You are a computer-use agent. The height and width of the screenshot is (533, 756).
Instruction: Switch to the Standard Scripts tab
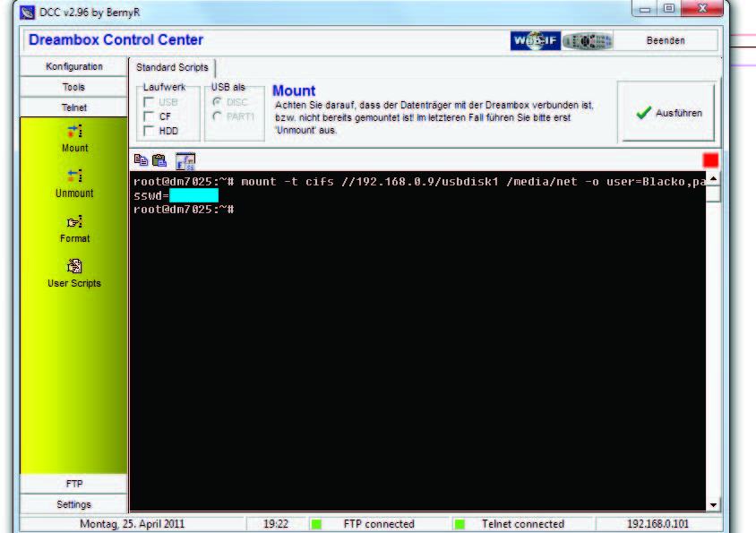[x=172, y=67]
